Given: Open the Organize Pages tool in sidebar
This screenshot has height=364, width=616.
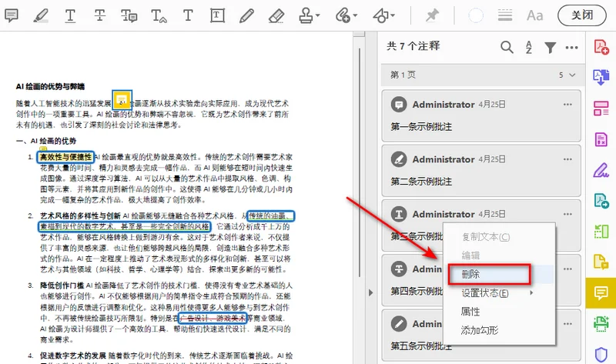Looking at the screenshot, I should 601,108.
